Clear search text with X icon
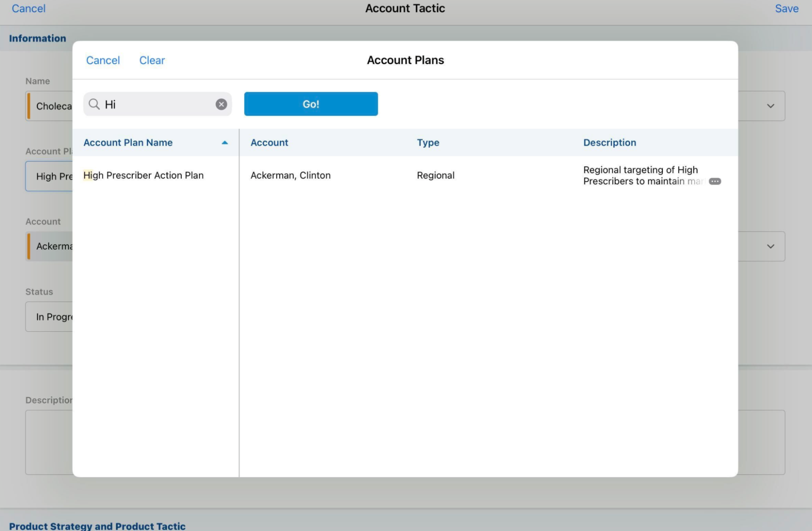The height and width of the screenshot is (531, 812). point(221,104)
